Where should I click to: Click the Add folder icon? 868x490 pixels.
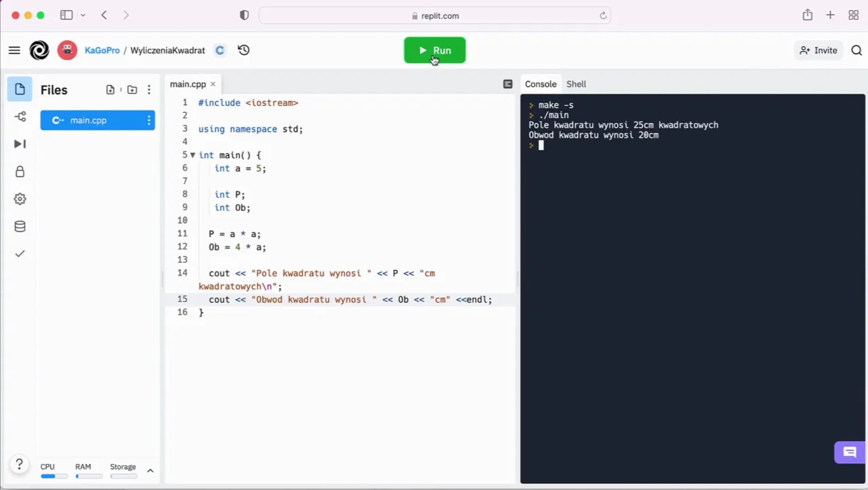tap(132, 90)
